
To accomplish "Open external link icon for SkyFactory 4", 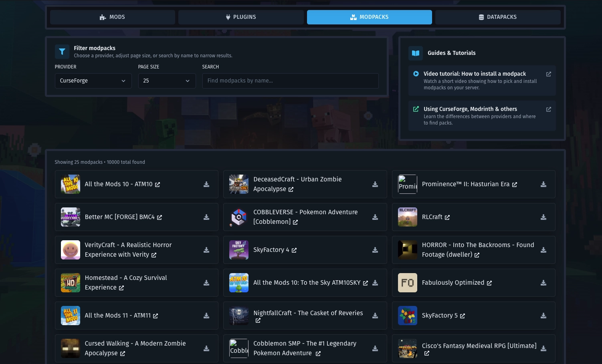I will (x=294, y=250).
